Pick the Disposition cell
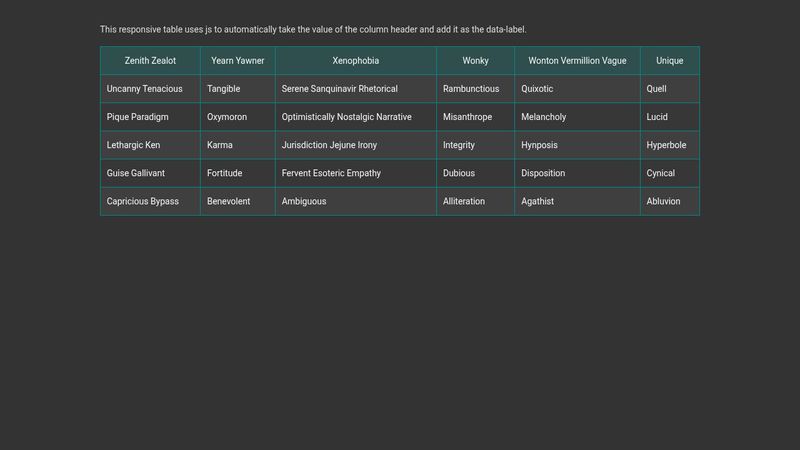Viewport: 800px width, 450px height. click(577, 173)
